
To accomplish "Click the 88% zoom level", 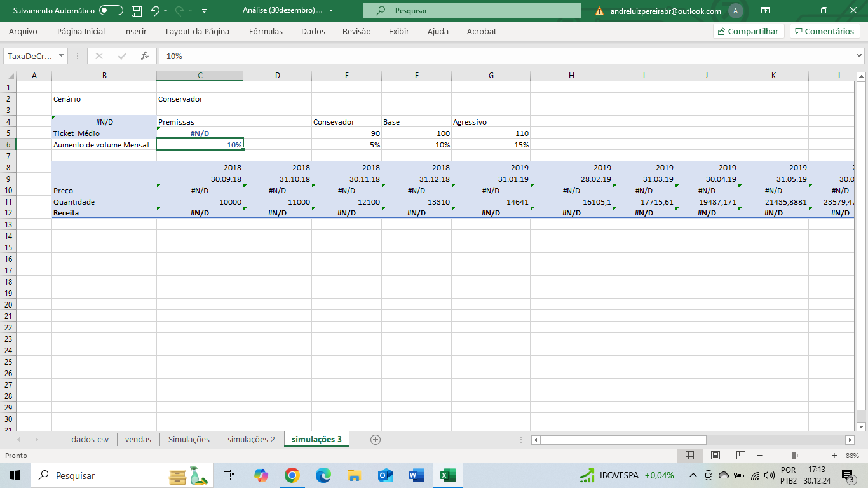I will coord(852,456).
